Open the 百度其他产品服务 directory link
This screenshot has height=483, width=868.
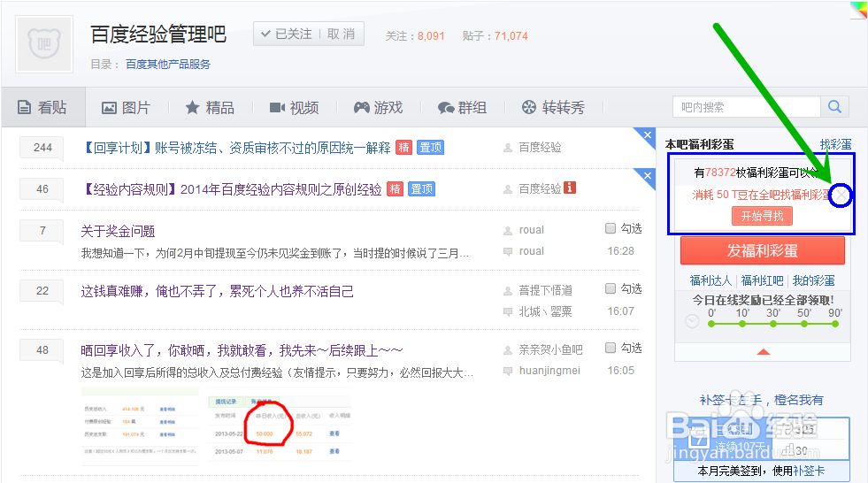[168, 65]
